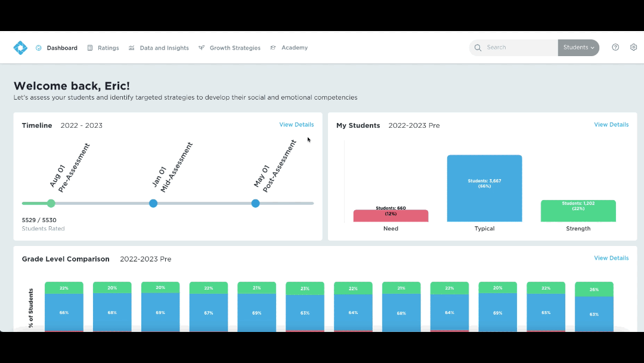Expand the Students search filter dropdown
The height and width of the screenshot is (363, 644).
click(578, 48)
